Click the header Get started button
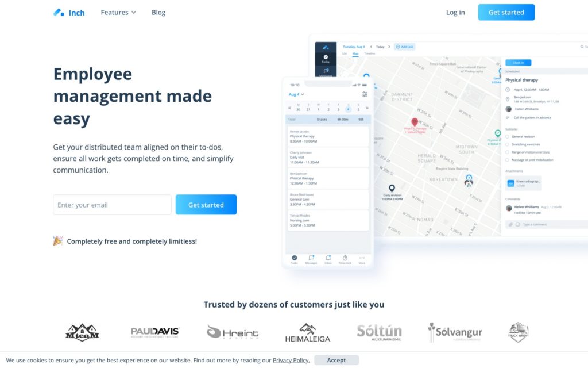Screen dimensions: 588x368 click(x=506, y=13)
